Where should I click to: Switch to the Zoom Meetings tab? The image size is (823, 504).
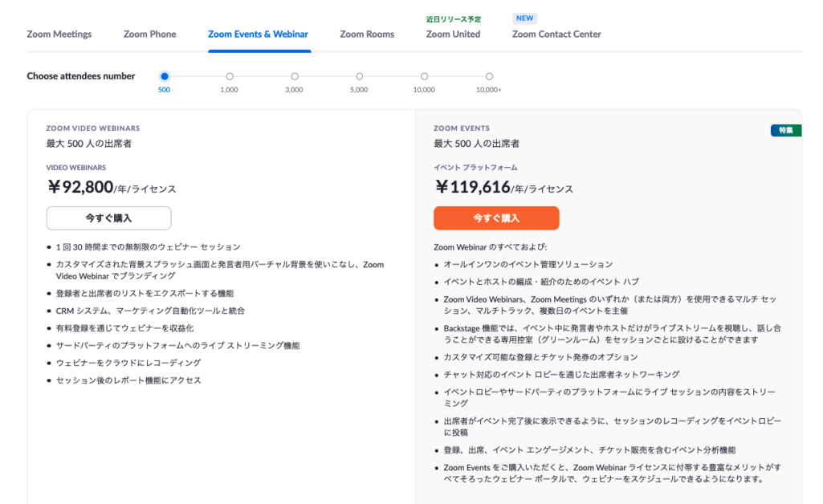(x=59, y=35)
